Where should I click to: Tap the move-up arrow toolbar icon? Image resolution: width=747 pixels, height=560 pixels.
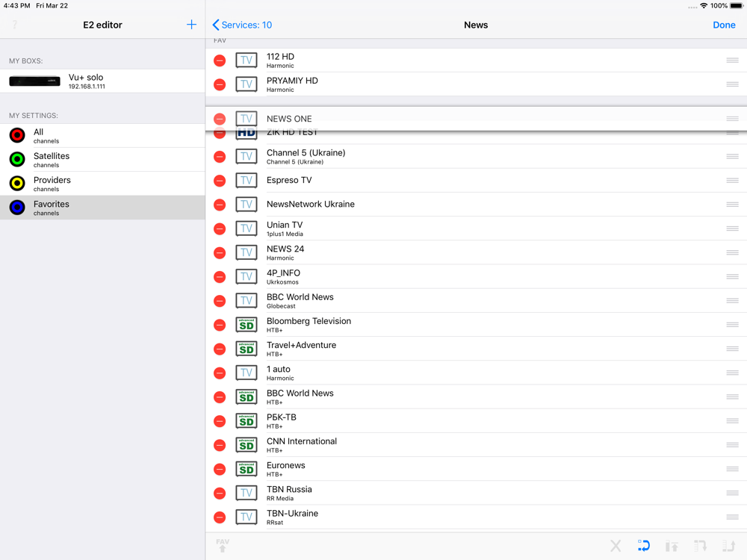(x=728, y=546)
